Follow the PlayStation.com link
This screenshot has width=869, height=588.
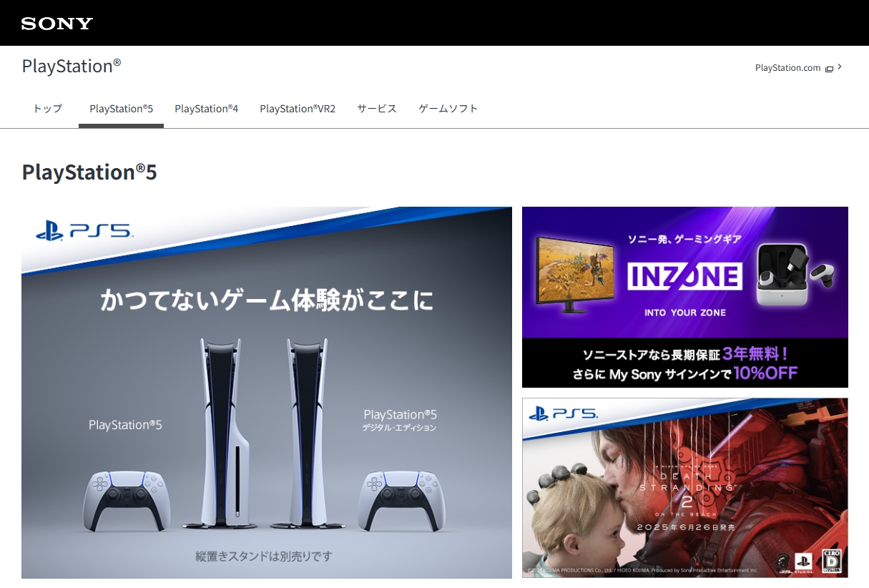click(787, 68)
